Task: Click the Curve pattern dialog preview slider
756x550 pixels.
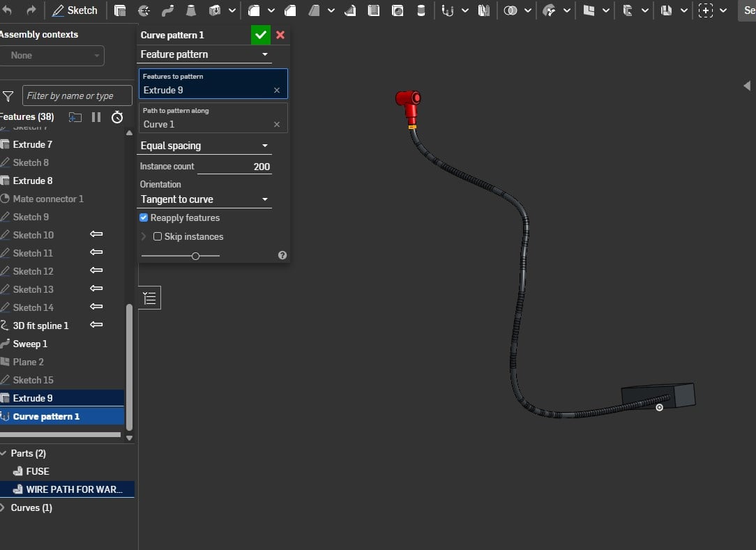Action: (195, 256)
